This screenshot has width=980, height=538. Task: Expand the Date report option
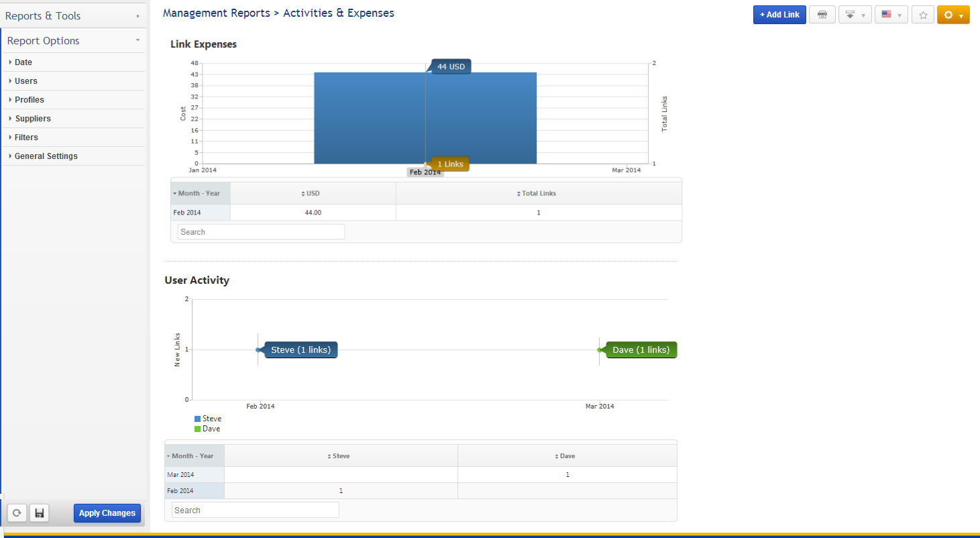coord(23,62)
